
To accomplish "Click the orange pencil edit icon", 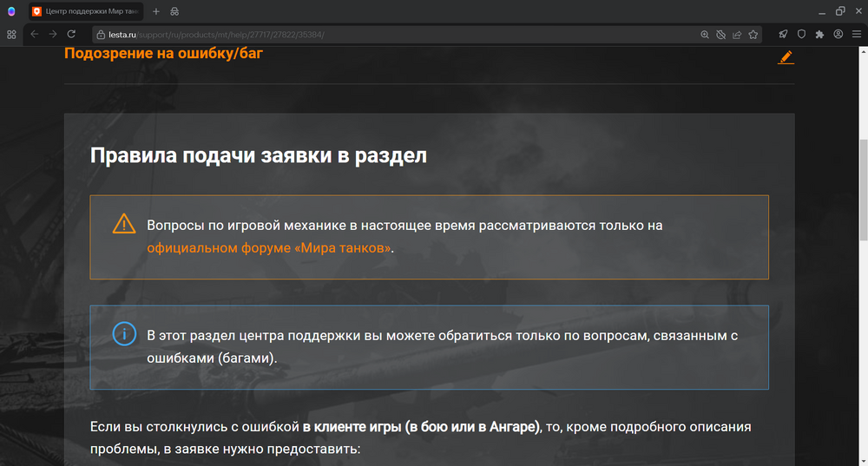I will (786, 57).
